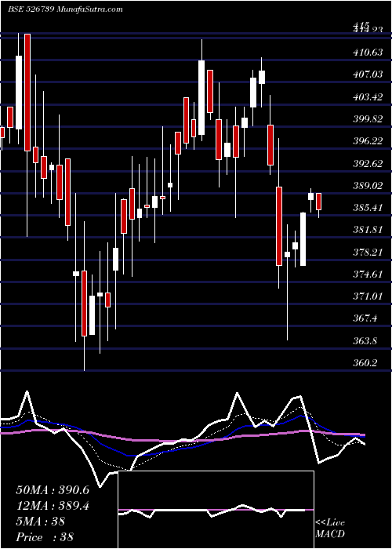392x549 pixels.
Task: Select the 5MA value readout
Action: [40, 522]
